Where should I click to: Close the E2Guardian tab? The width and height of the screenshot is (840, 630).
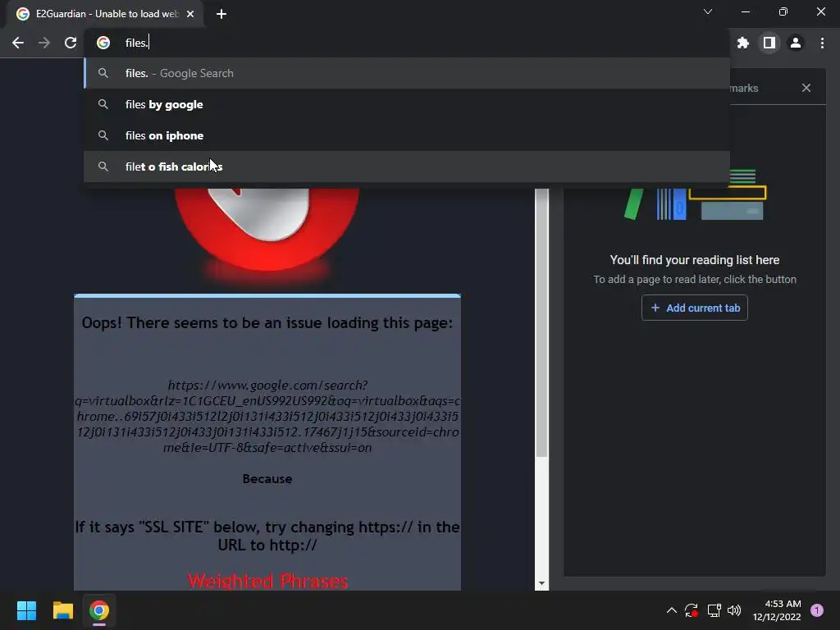point(190,14)
